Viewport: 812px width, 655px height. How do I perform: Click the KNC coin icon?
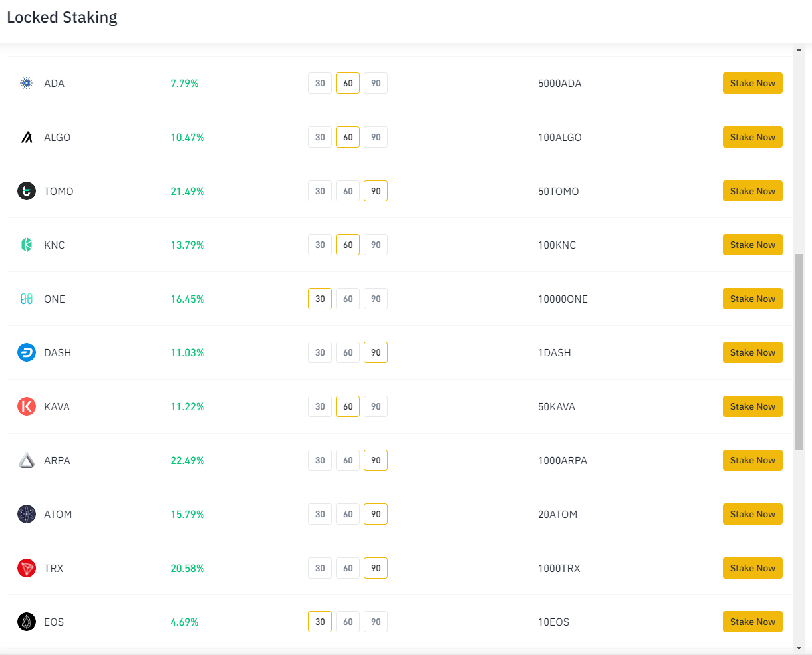pos(27,245)
